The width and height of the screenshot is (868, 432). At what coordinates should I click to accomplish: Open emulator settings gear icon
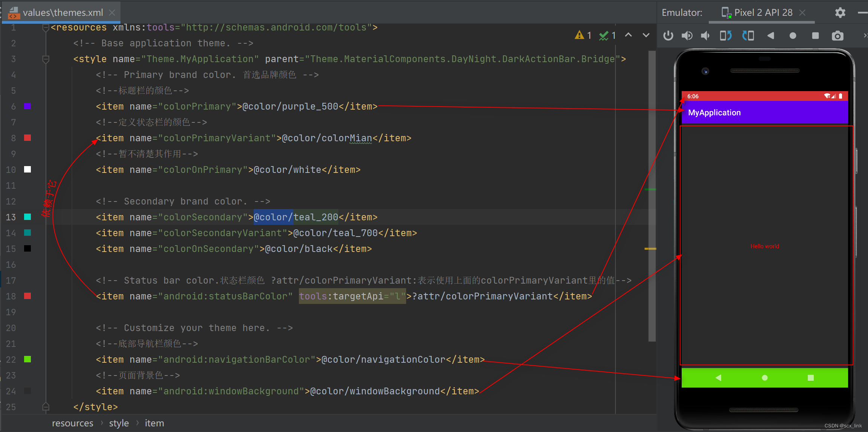pyautogui.click(x=840, y=13)
